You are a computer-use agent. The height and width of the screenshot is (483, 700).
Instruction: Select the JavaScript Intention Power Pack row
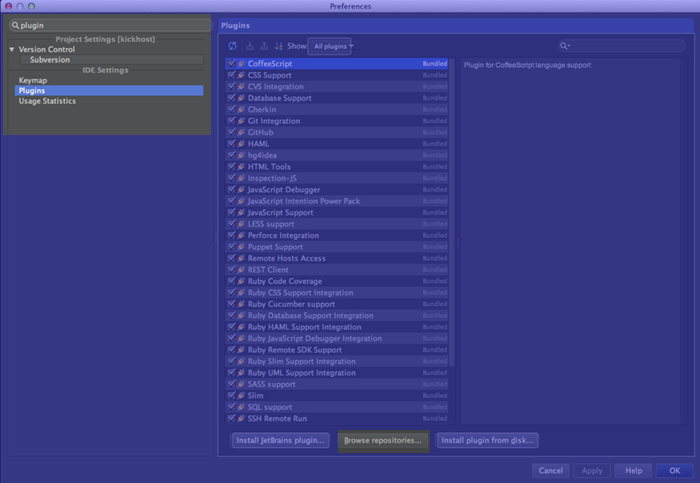(337, 201)
